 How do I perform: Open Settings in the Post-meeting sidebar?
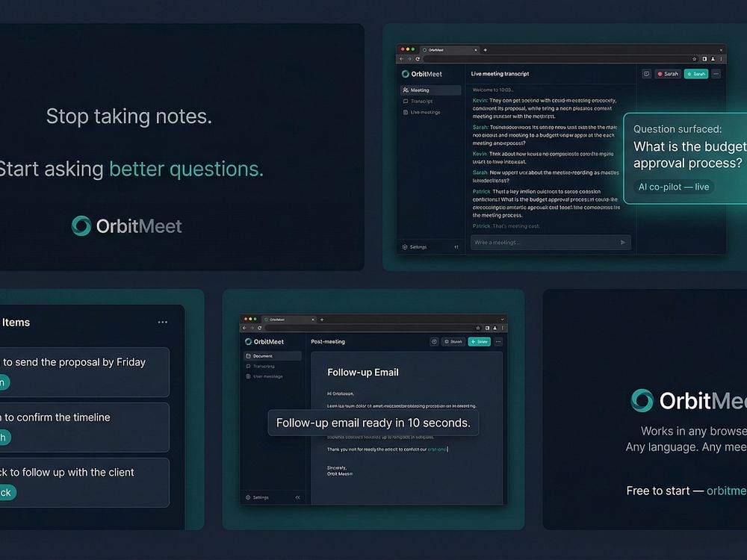[x=257, y=497]
